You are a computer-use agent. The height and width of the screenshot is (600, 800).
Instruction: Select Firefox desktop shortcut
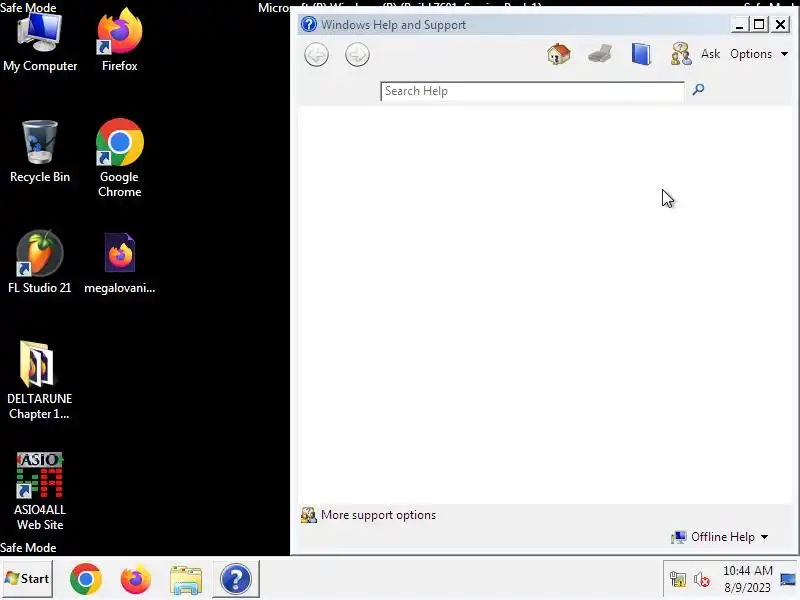(x=119, y=41)
